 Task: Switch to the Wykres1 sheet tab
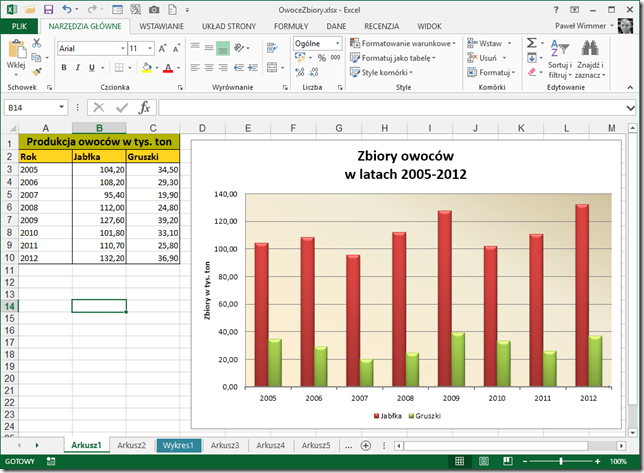click(x=179, y=445)
